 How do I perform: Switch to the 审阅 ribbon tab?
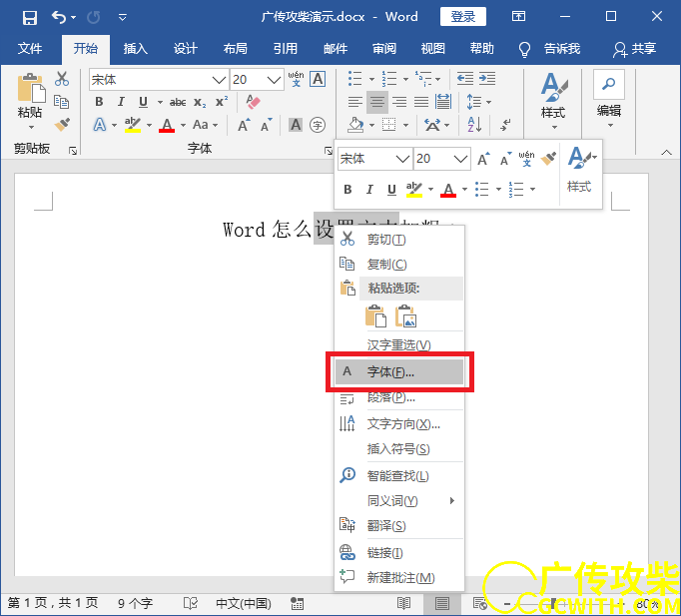point(383,48)
